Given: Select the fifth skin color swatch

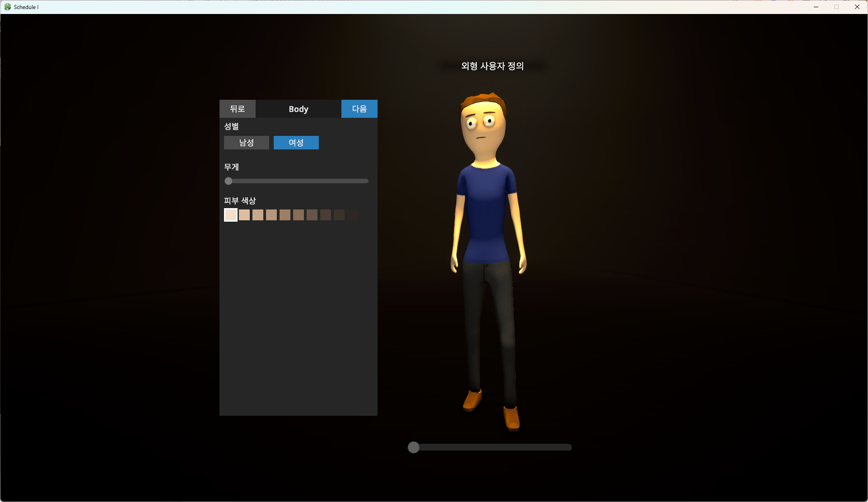Looking at the screenshot, I should tap(285, 215).
